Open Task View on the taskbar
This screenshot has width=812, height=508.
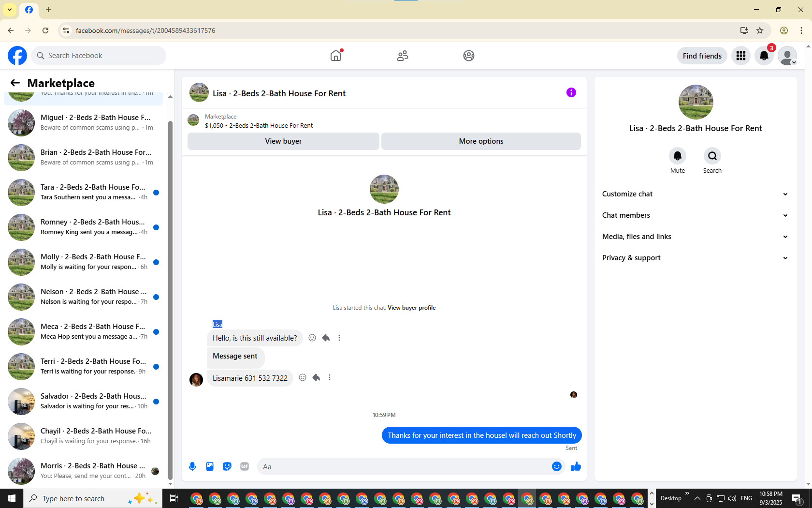(x=174, y=498)
